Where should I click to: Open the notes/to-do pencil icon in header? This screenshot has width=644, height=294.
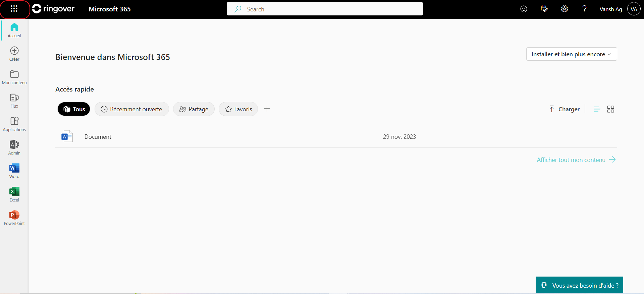[544, 9]
